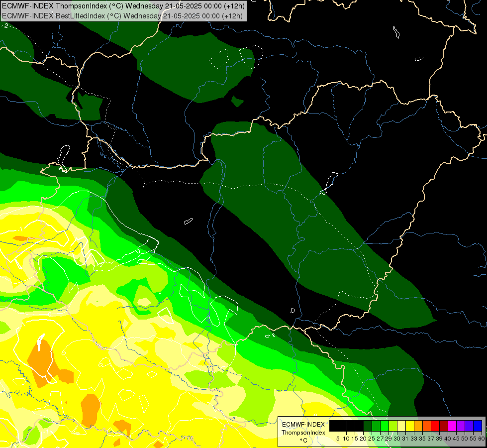The height and width of the screenshot is (448, 487).
Task: Click the legend tick label 20
Action: pyautogui.click(x=363, y=439)
